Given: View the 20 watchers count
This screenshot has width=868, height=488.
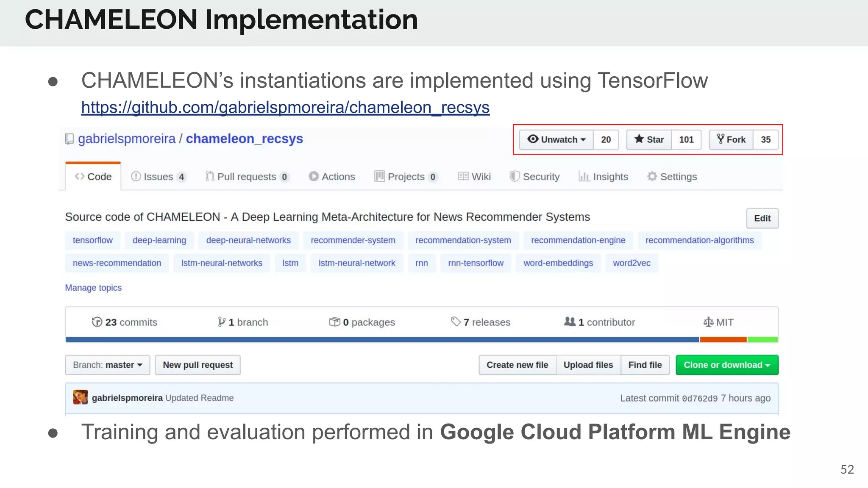Looking at the screenshot, I should tap(606, 139).
